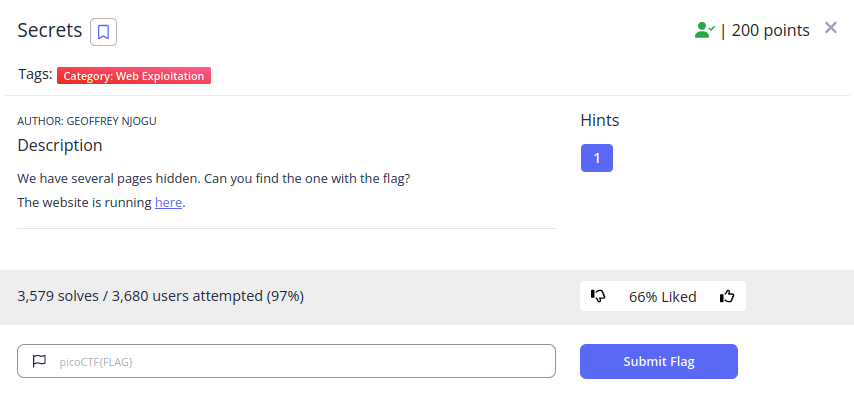Click the solves and attempts statistics text

coord(161,296)
